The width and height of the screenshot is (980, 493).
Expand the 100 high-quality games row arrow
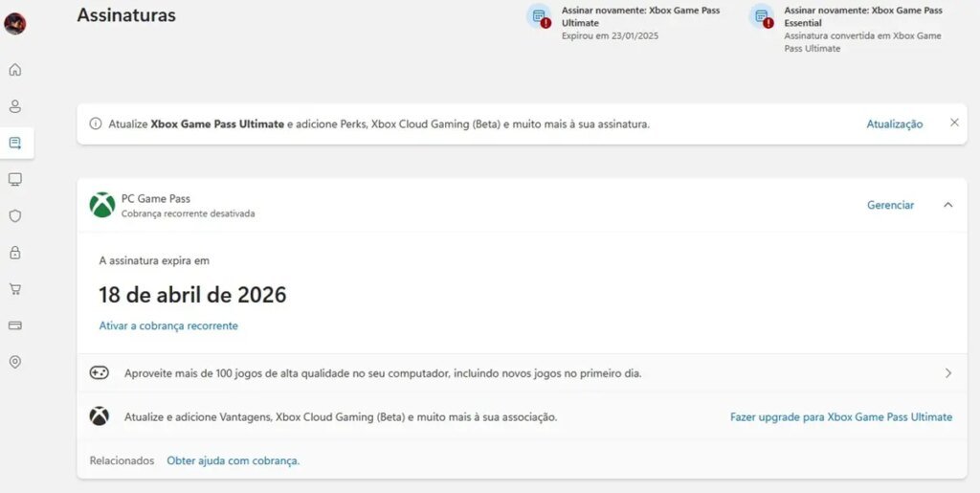(947, 373)
